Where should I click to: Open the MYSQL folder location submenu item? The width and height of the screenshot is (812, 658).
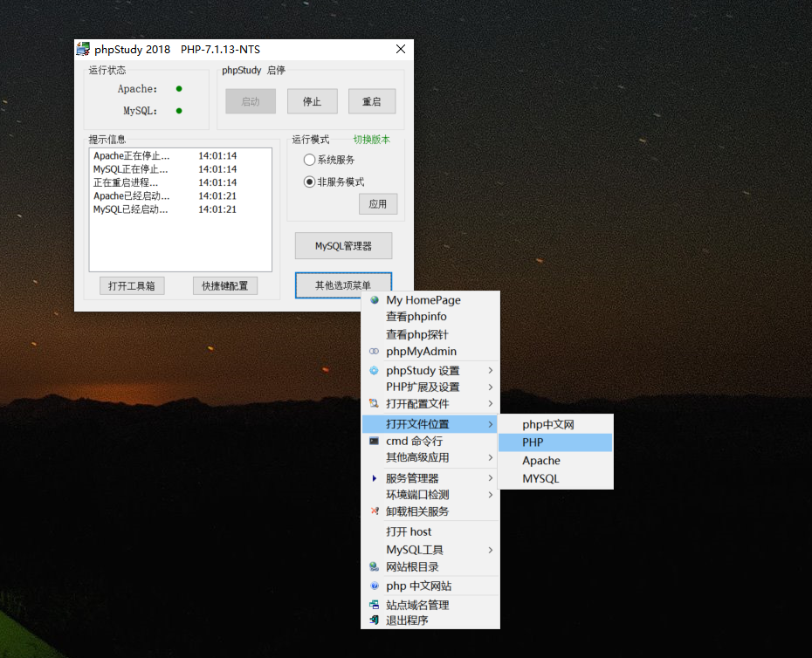(x=555, y=478)
